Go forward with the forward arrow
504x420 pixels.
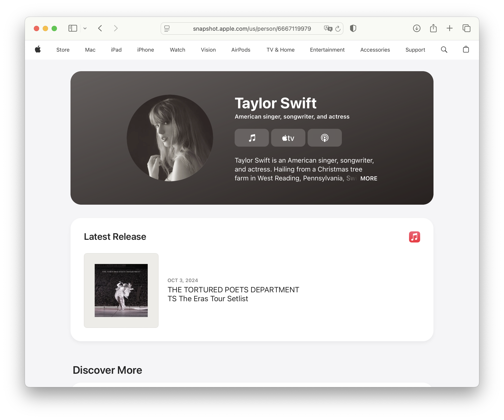tap(116, 28)
